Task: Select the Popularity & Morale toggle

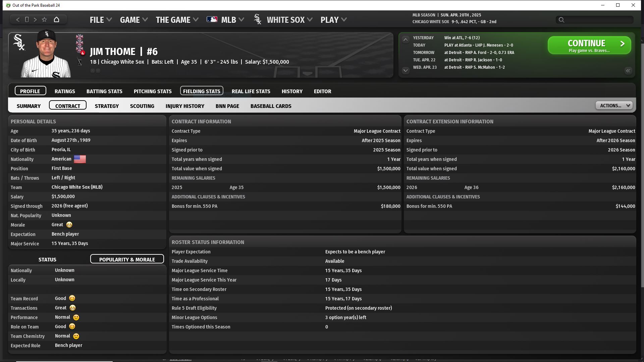Action: tap(127, 259)
